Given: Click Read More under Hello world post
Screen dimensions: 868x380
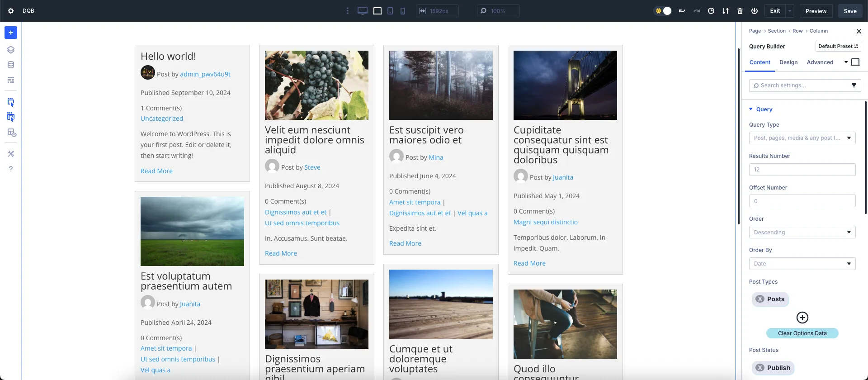Looking at the screenshot, I should pyautogui.click(x=156, y=171).
